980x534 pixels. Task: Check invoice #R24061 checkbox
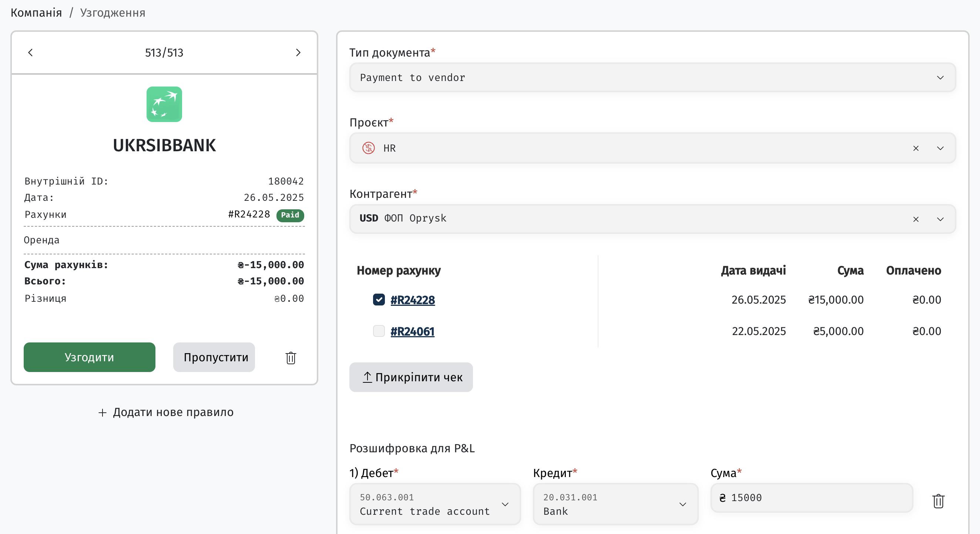pos(379,331)
